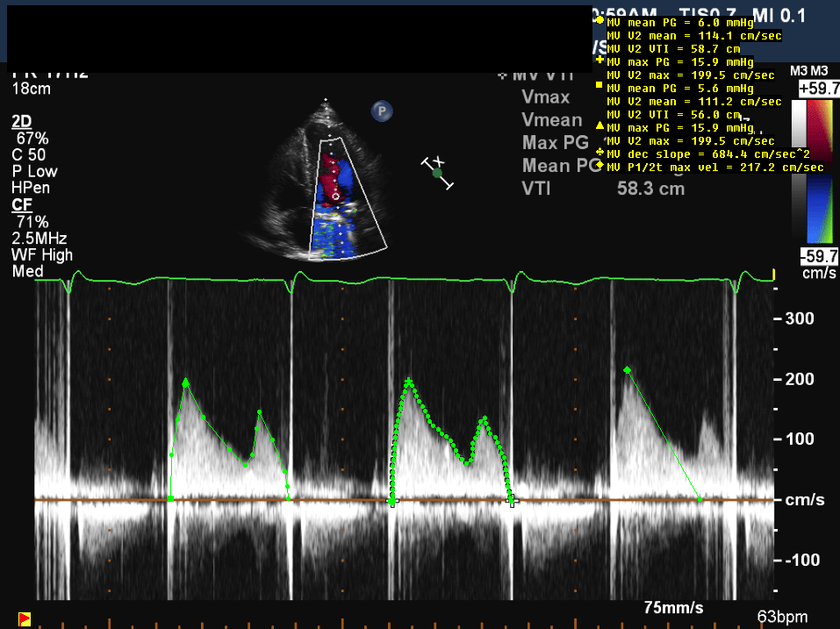Click the triangle peak marker on the first VTI trace

click(x=185, y=382)
